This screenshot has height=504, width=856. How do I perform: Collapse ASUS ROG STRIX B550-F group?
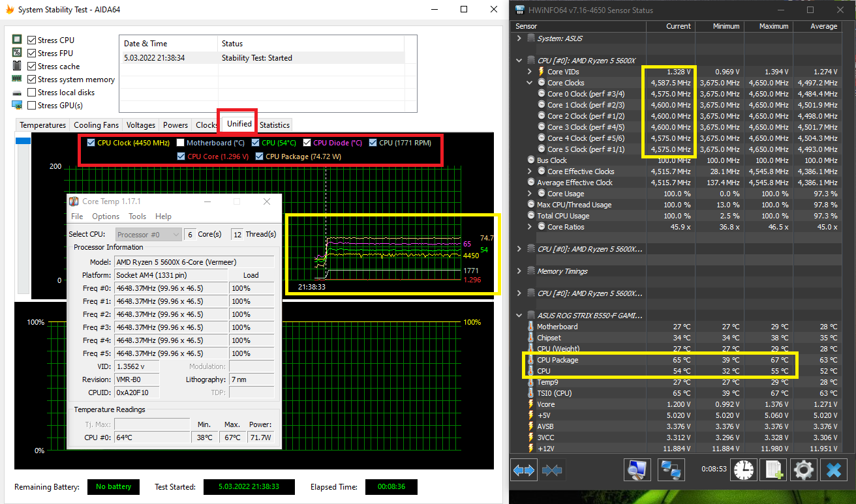pos(519,316)
